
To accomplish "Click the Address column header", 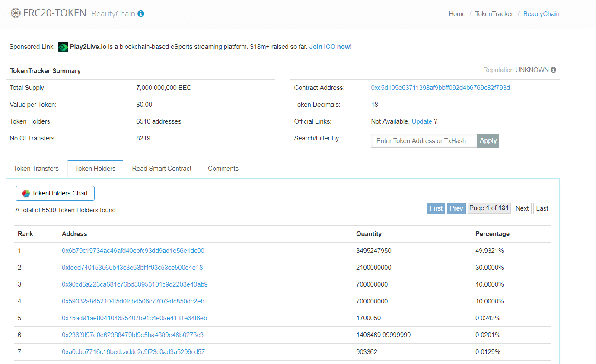I will click(74, 234).
